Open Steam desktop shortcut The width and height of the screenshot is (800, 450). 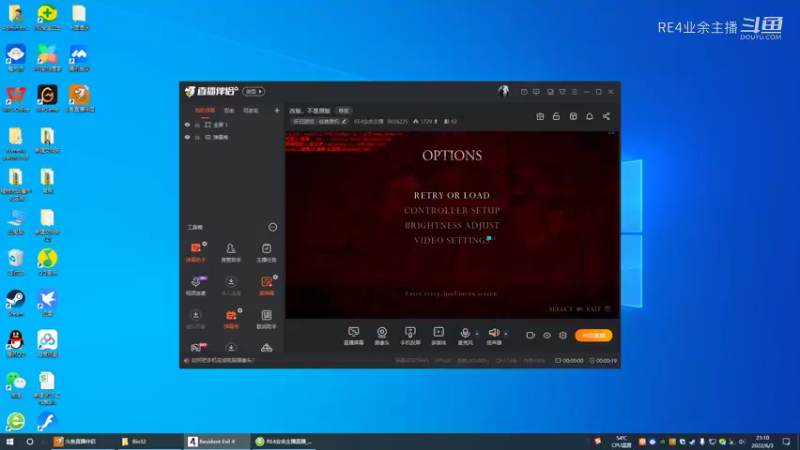[16, 303]
